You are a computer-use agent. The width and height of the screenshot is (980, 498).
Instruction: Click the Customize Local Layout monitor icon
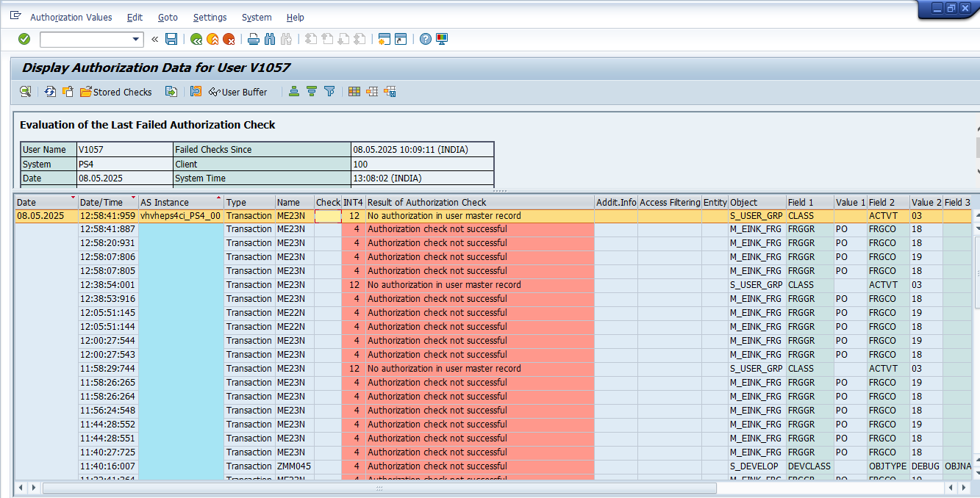click(x=442, y=39)
